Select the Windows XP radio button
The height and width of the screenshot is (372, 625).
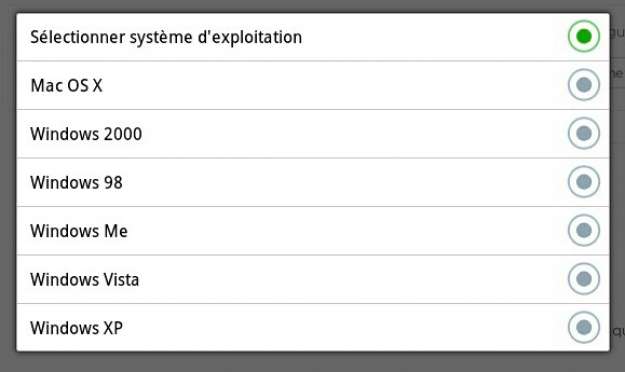584,327
